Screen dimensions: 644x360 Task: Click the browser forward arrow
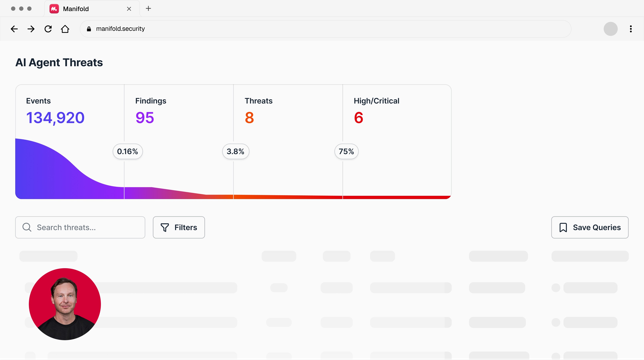[x=31, y=29]
